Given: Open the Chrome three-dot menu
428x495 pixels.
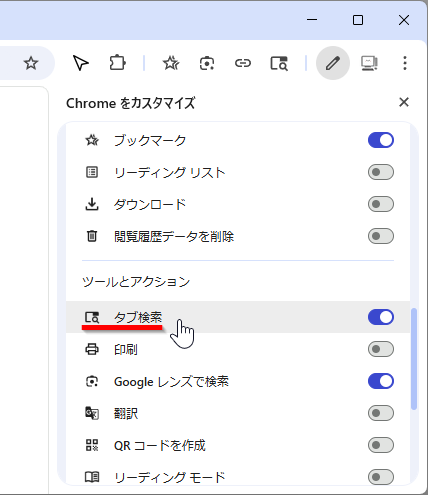Looking at the screenshot, I should click(405, 63).
